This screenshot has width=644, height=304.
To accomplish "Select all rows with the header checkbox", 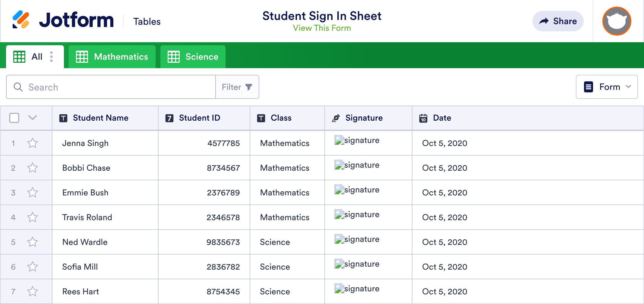I will 14,118.
